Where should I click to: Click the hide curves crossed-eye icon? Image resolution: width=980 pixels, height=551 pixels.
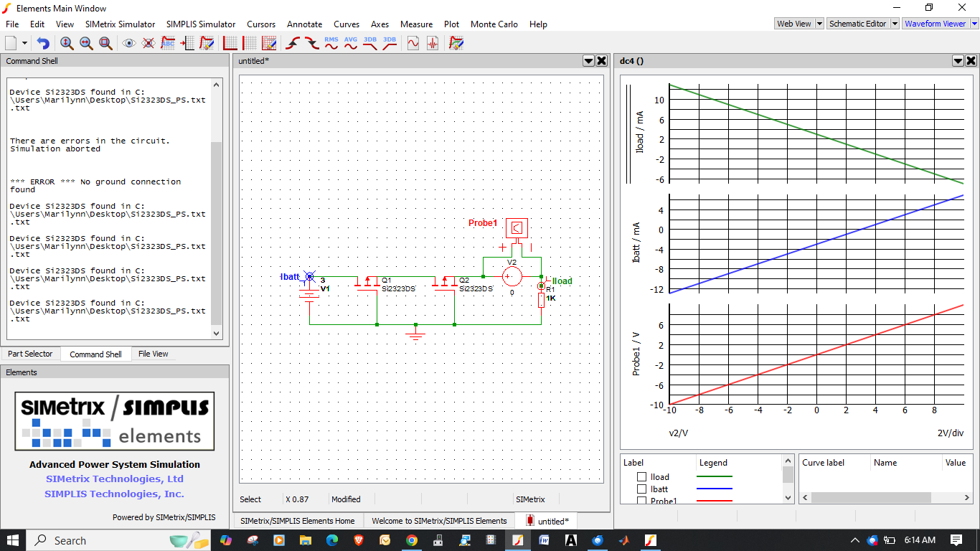(x=149, y=43)
